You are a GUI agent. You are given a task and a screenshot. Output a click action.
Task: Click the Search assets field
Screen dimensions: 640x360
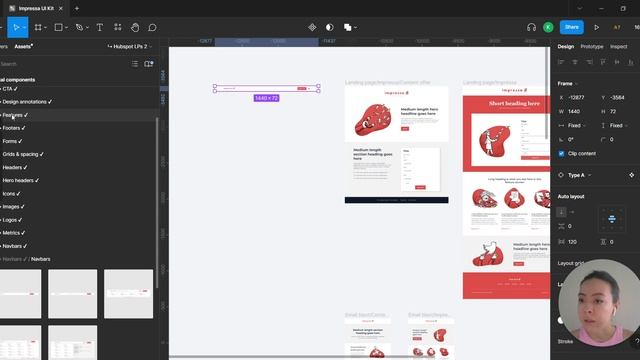(61, 64)
